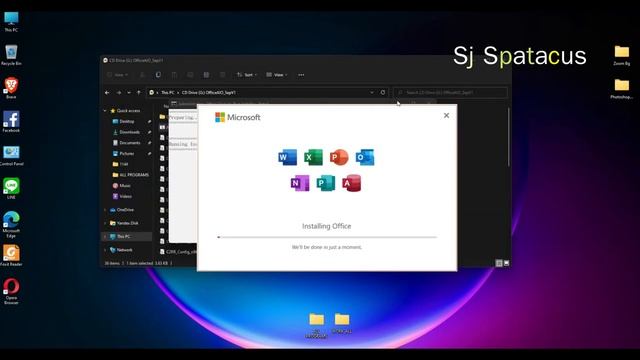640x360 pixels.
Task: Switch Explorer to details view button
Action: pos(499,263)
